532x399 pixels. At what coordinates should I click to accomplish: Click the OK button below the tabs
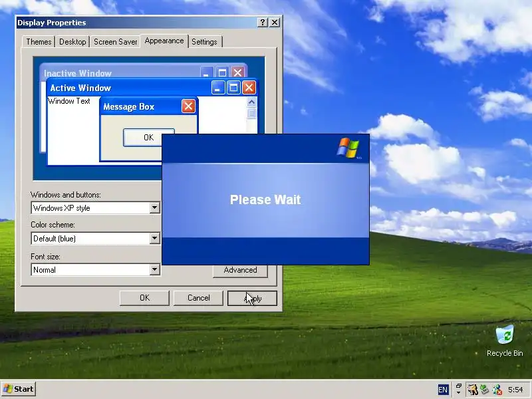click(144, 298)
